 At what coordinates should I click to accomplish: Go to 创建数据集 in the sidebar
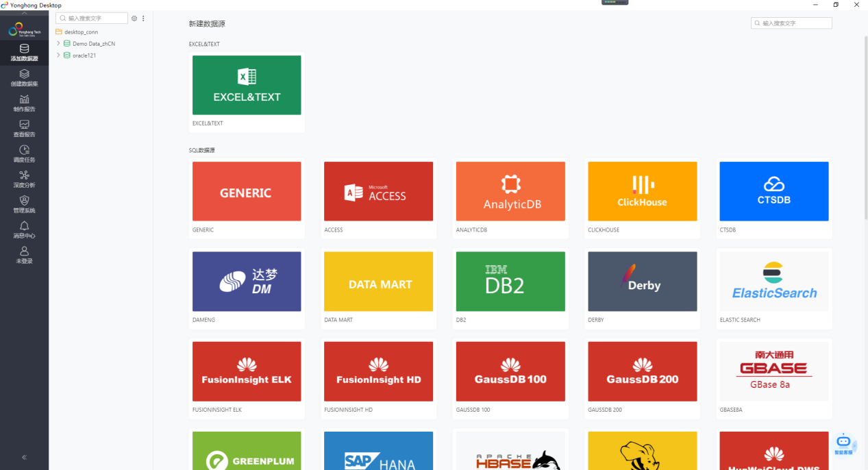click(24, 78)
